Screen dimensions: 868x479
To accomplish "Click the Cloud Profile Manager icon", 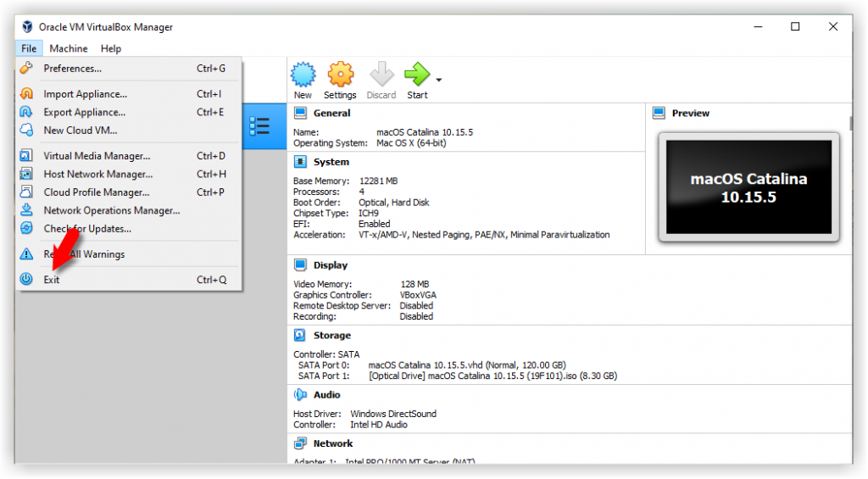I will (26, 192).
